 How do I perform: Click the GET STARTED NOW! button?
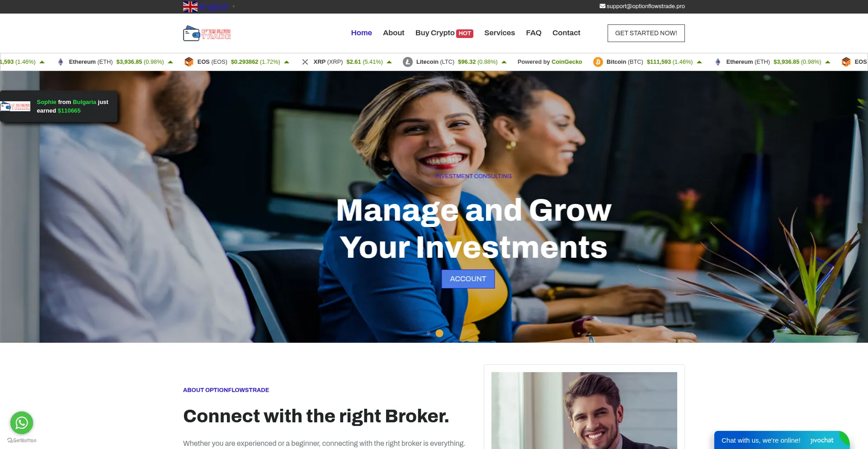pos(646,33)
